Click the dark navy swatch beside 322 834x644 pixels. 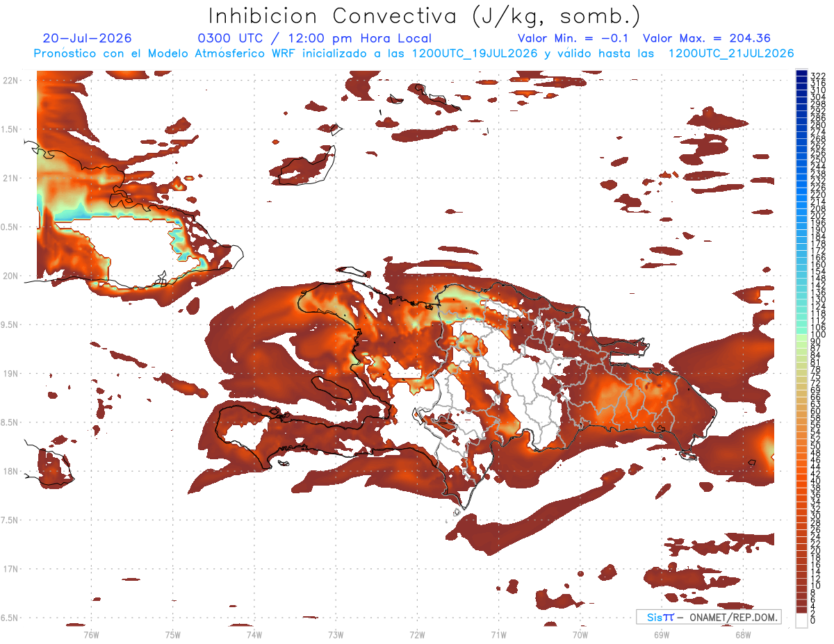coord(801,73)
